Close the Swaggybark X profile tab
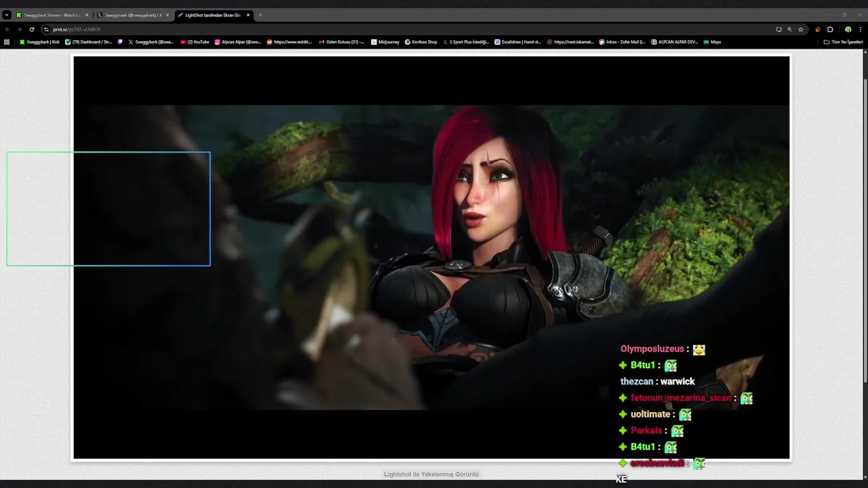Image resolution: width=868 pixels, height=488 pixels. (167, 15)
